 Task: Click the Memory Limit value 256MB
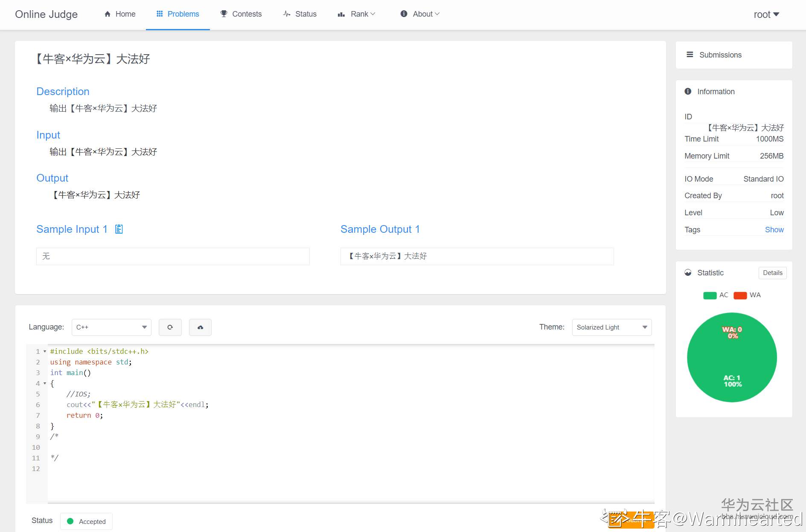coord(771,156)
